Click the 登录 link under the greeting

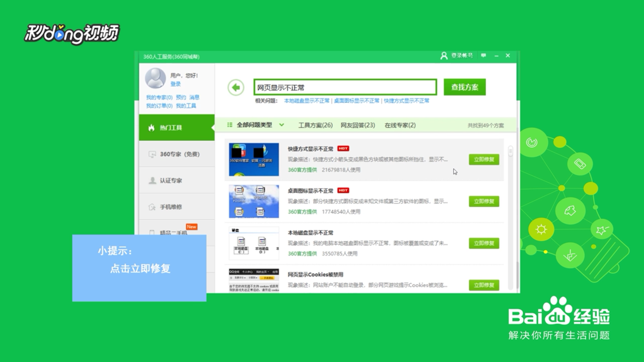coord(175,84)
